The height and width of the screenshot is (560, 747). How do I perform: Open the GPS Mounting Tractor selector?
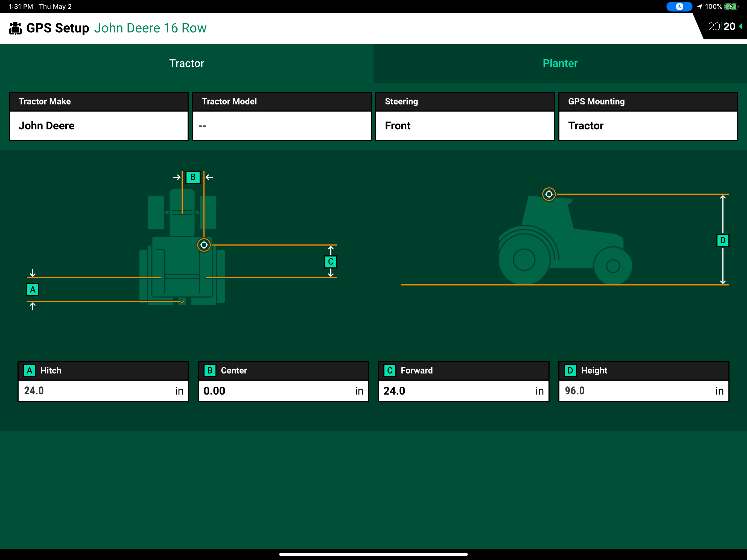[x=648, y=116]
